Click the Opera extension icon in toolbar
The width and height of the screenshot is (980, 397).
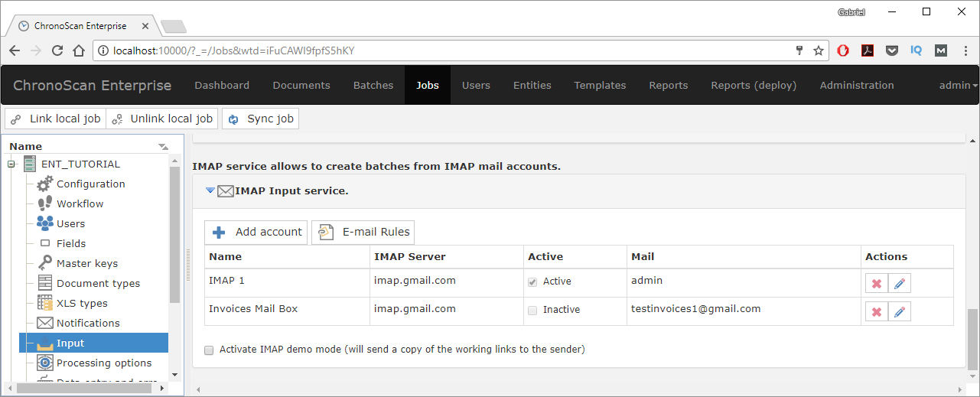pyautogui.click(x=843, y=50)
